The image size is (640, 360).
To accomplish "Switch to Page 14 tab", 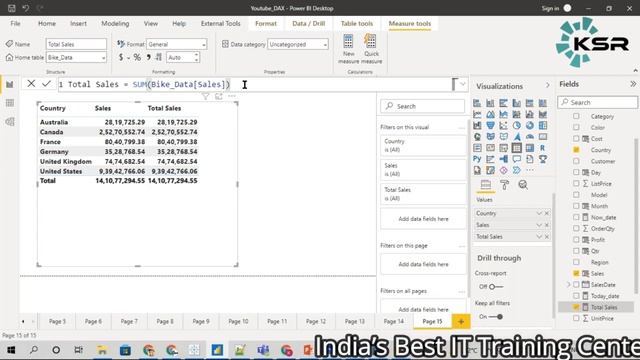I will pyautogui.click(x=393, y=322).
